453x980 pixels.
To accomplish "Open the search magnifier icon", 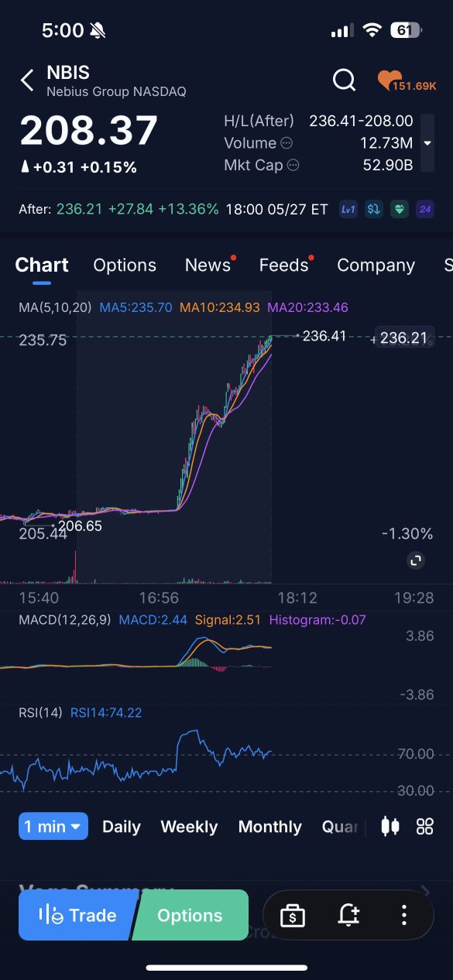I will tap(344, 81).
